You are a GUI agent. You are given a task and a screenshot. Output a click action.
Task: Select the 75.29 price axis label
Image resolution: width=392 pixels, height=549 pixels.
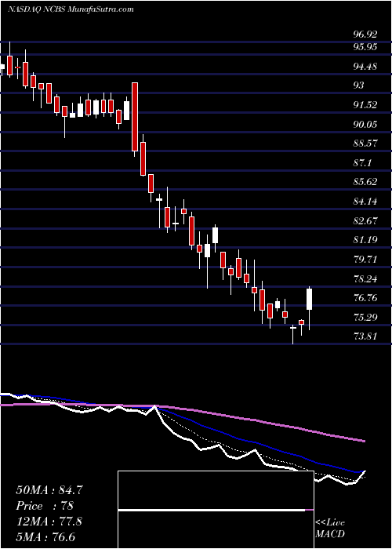click(x=365, y=318)
